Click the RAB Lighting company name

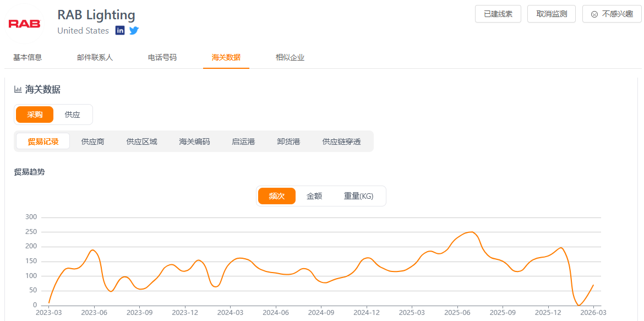[96, 15]
